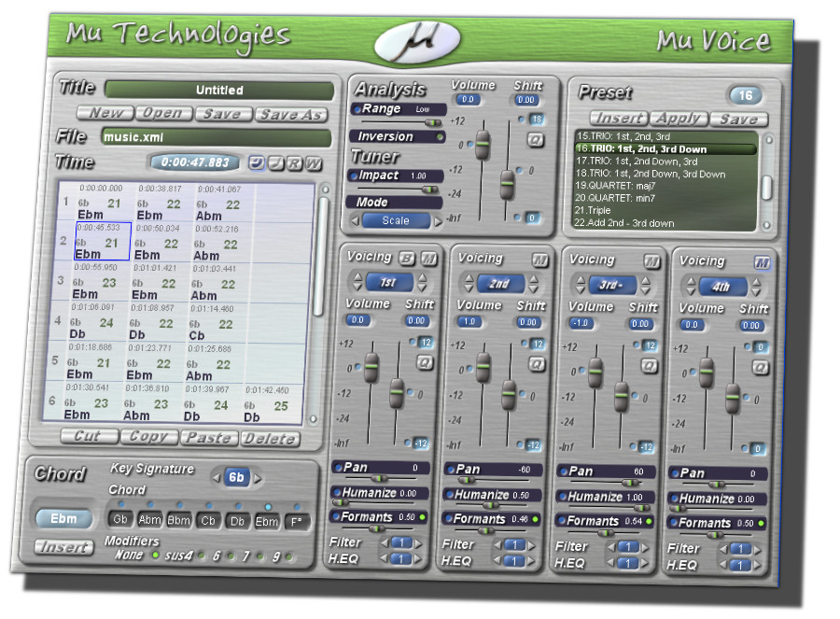Screen dimensions: 840x619
Task: Click the Q button in the Analysis section
Action: [536, 140]
